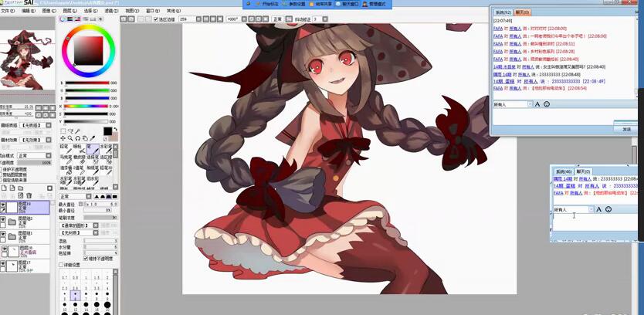Hide layer 图层17 via eye icon
644x315 pixels.
pyautogui.click(x=3, y=263)
